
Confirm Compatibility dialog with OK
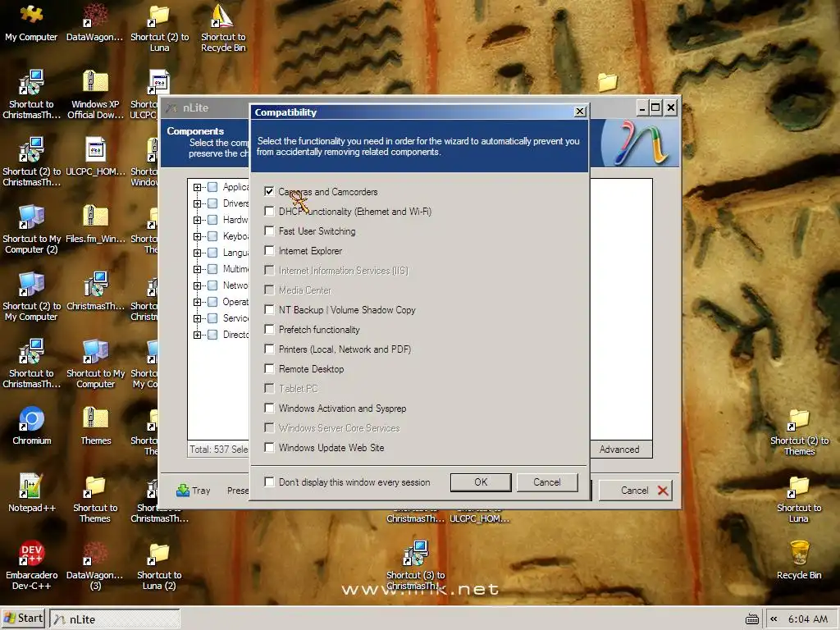481,482
